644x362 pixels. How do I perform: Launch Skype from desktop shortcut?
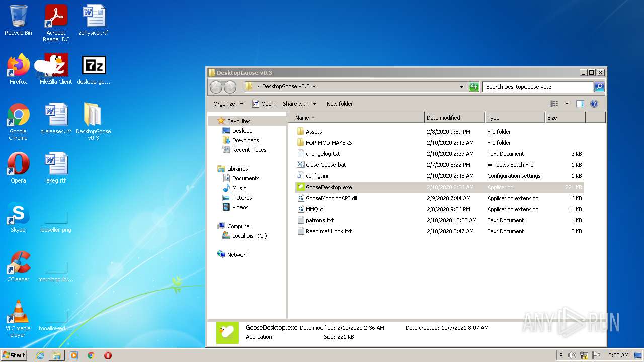[18, 217]
